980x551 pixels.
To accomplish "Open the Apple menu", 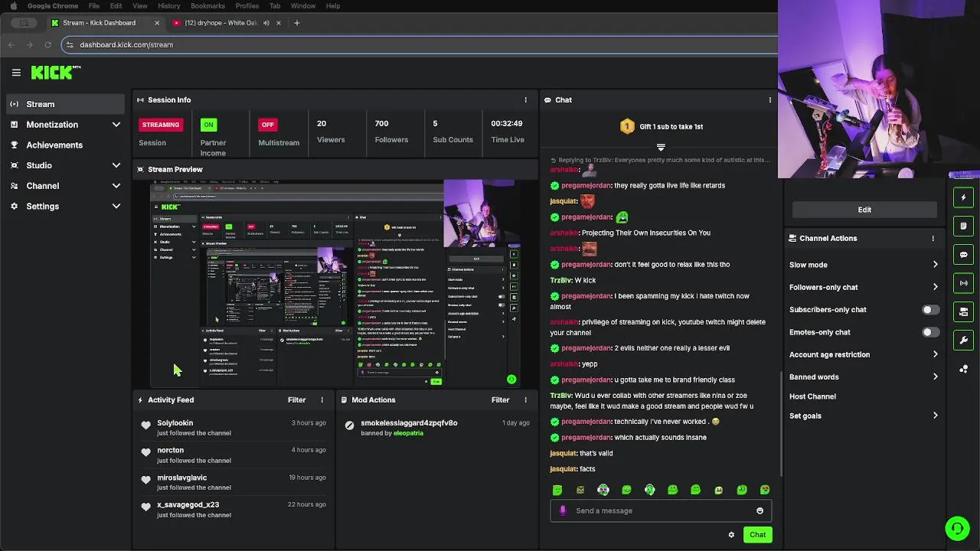I will [x=13, y=6].
